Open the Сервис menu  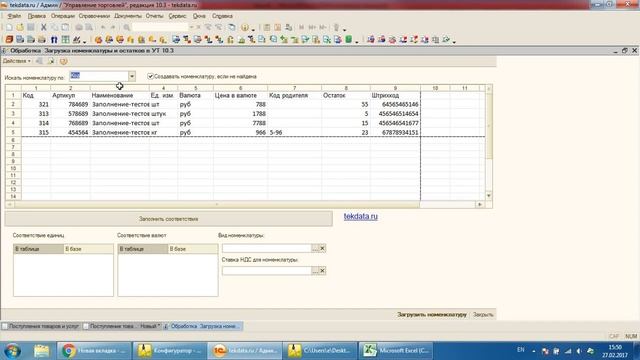coord(177,16)
